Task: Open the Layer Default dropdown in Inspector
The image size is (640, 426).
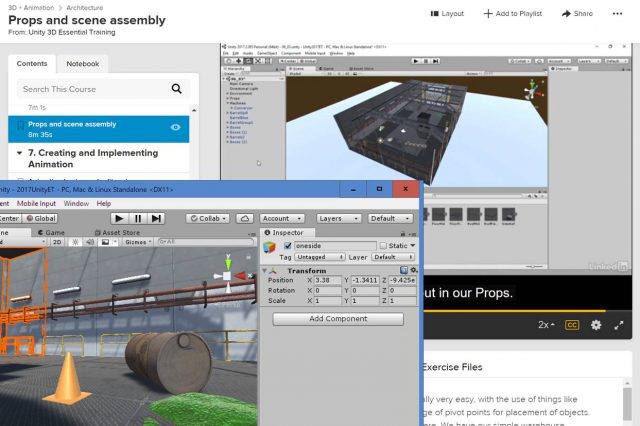Action: [393, 257]
